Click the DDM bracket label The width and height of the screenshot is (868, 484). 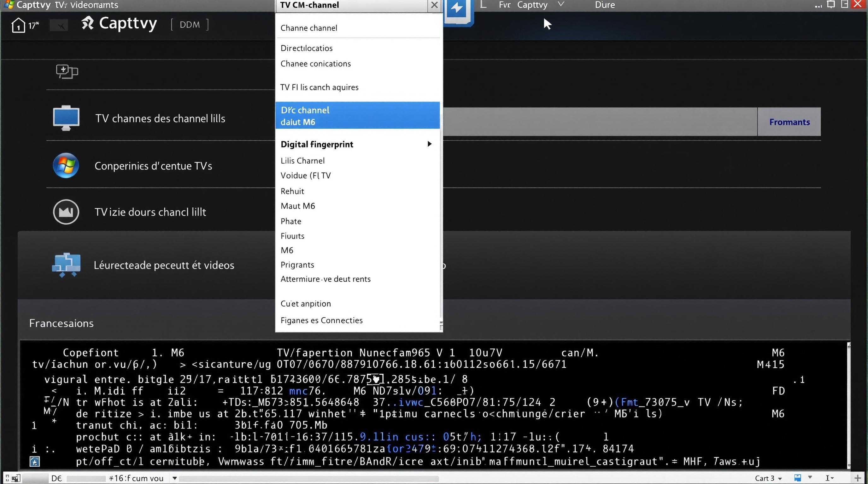tap(190, 25)
